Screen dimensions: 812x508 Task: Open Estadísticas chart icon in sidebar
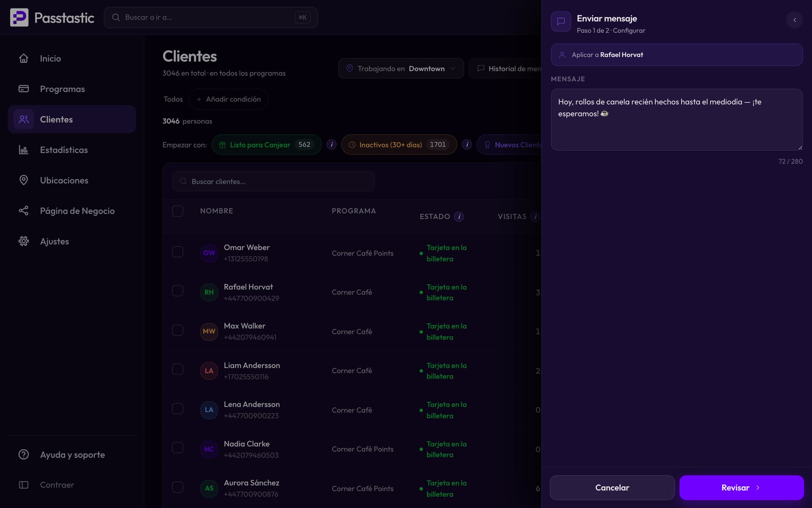click(24, 150)
